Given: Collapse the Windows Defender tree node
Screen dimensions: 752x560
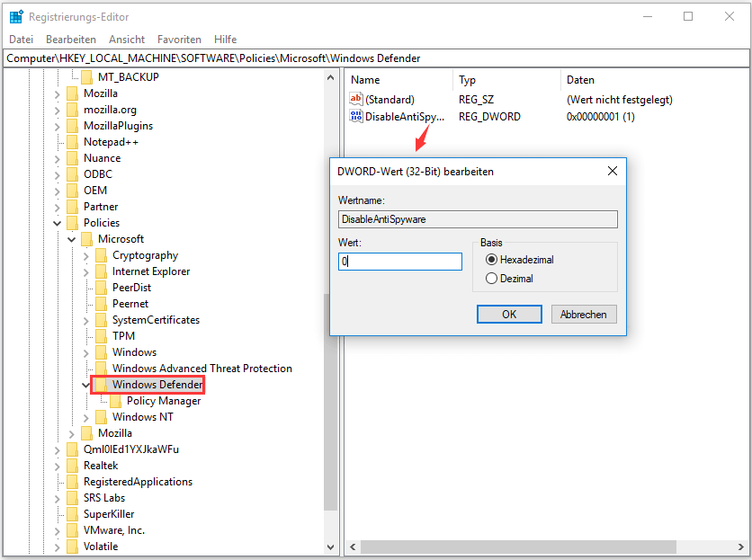Looking at the screenshot, I should coord(85,385).
